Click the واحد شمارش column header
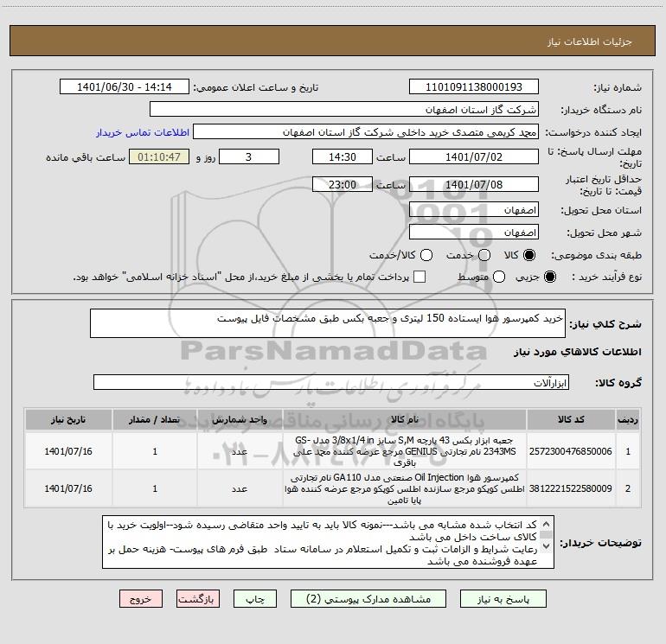 240,419
